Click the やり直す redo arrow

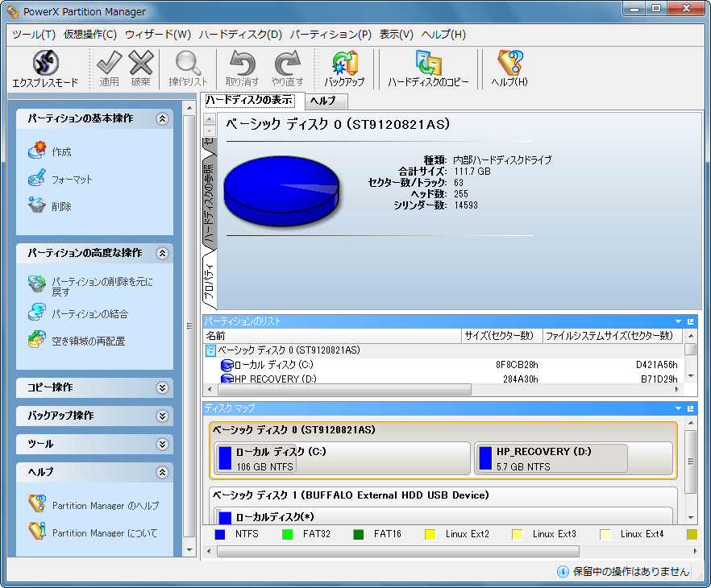point(287,63)
